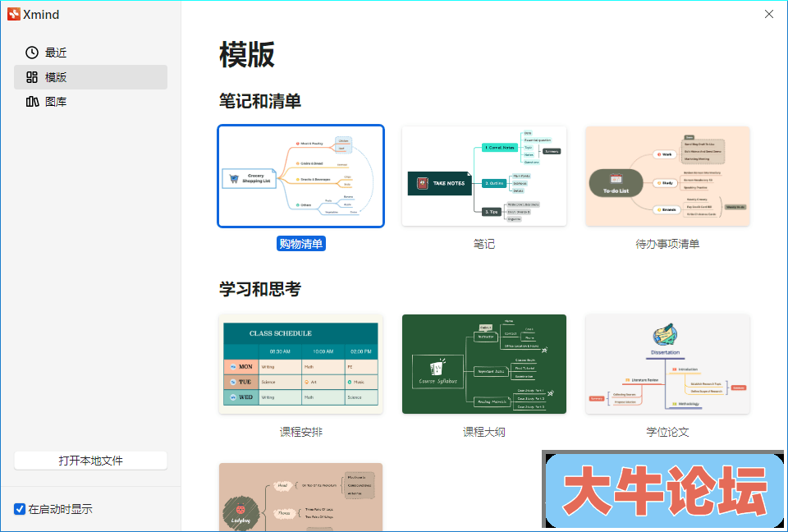Click the books icon beside 图库

32,102
